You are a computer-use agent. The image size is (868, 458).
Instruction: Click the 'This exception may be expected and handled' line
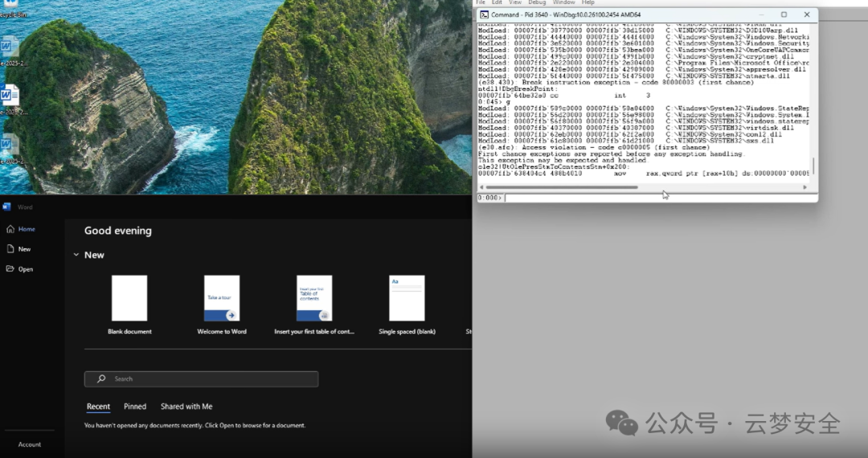(x=563, y=161)
